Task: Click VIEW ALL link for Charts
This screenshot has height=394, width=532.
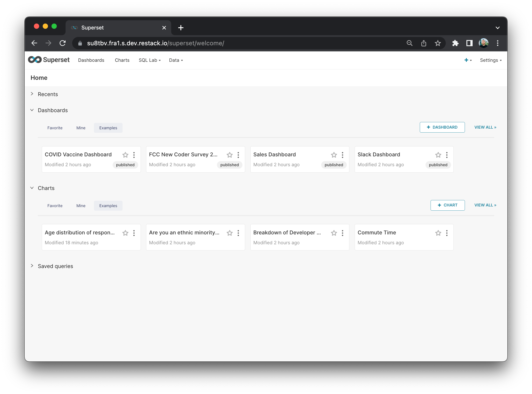Action: pos(485,205)
